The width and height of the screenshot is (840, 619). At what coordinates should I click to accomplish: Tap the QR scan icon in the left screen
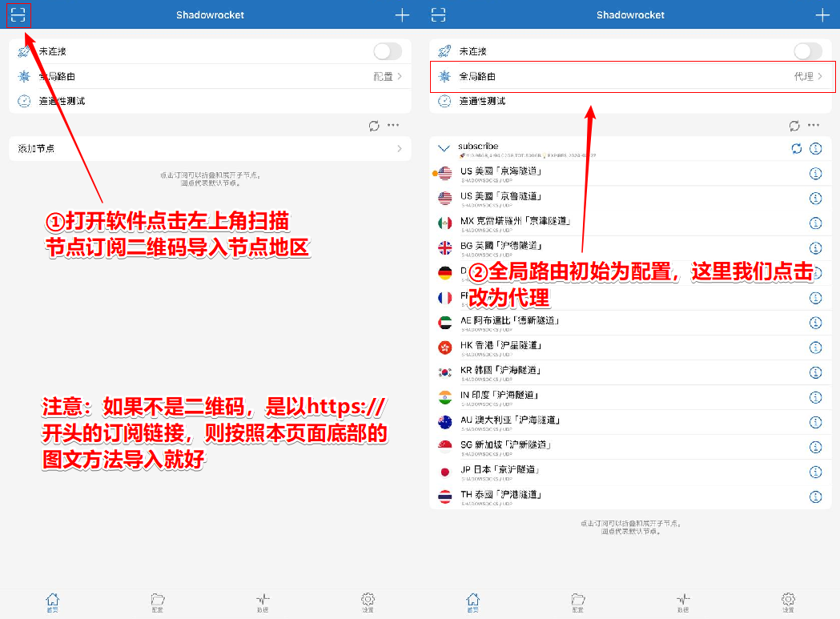click(18, 15)
